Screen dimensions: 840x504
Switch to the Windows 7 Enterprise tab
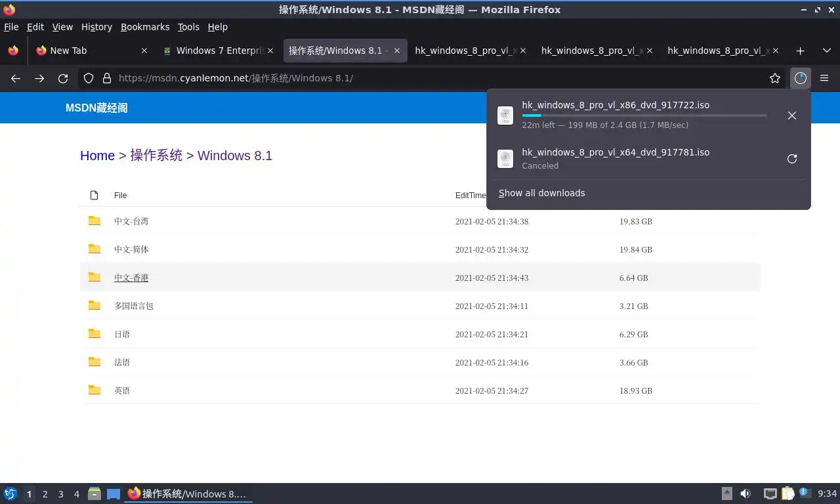point(220,51)
